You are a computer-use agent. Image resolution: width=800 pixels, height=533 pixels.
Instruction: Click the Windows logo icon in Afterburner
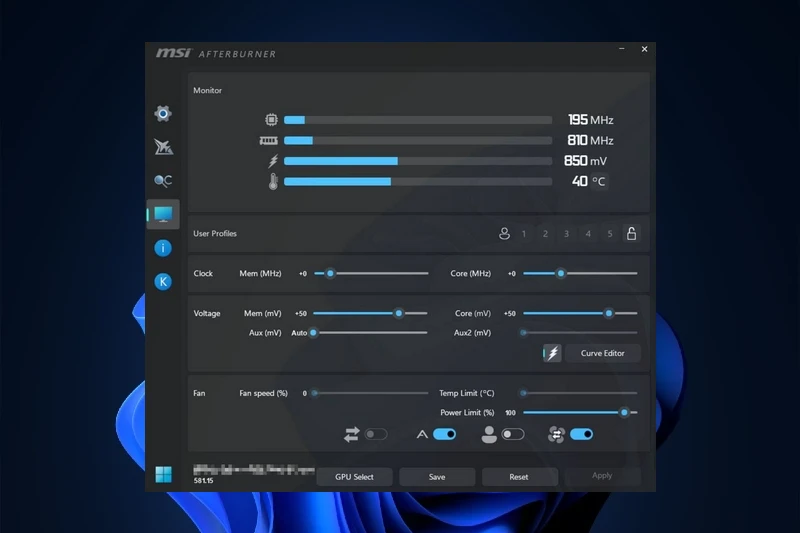163,474
